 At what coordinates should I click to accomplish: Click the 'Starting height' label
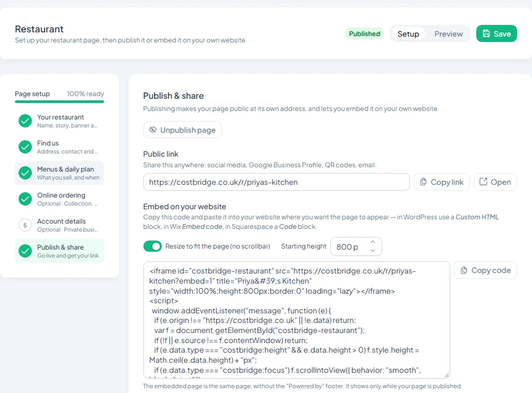[x=304, y=246]
